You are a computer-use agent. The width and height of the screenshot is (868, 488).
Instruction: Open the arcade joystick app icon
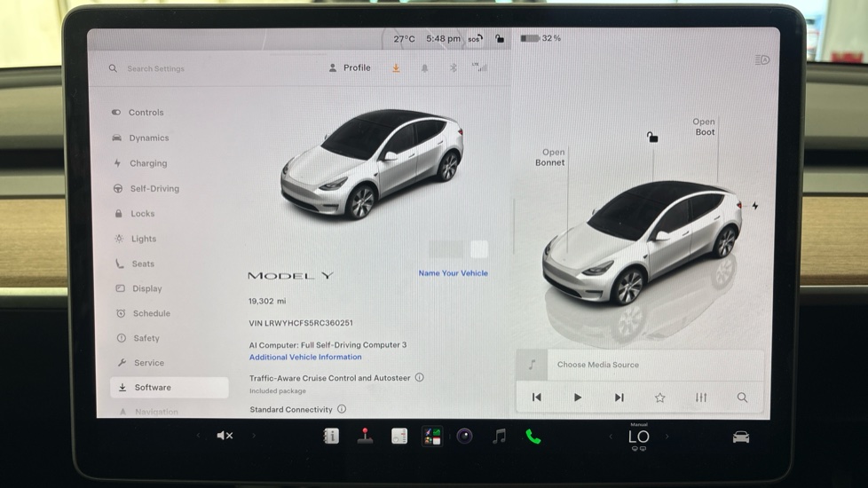click(x=365, y=436)
